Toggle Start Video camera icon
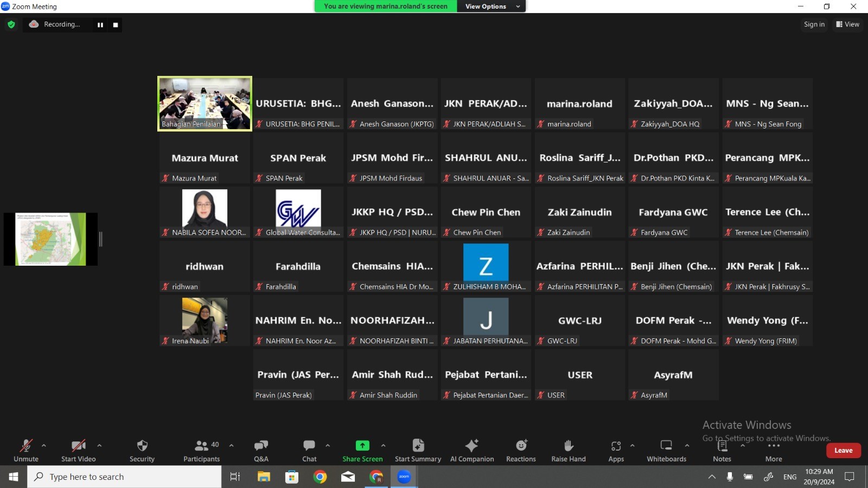This screenshot has width=868, height=488. tap(79, 446)
